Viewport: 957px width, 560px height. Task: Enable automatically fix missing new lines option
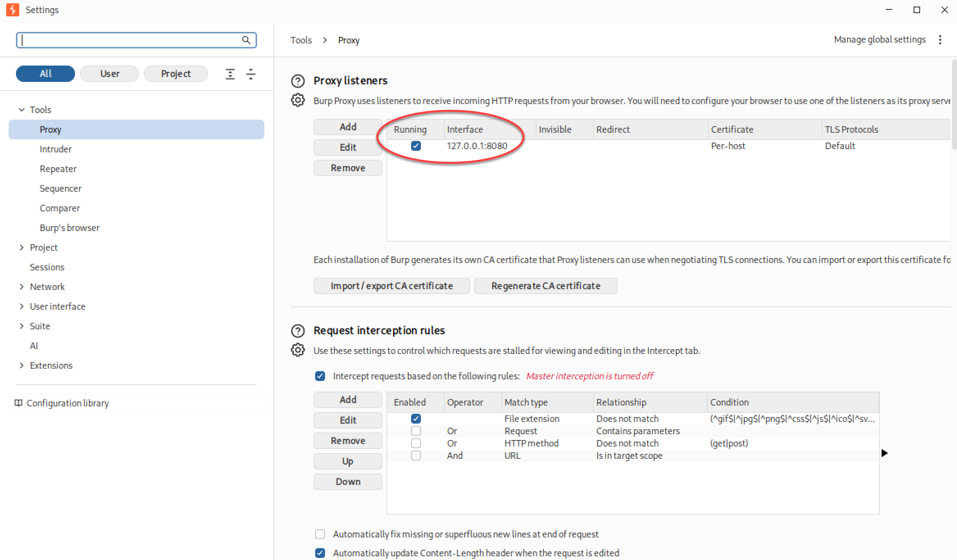(x=320, y=534)
